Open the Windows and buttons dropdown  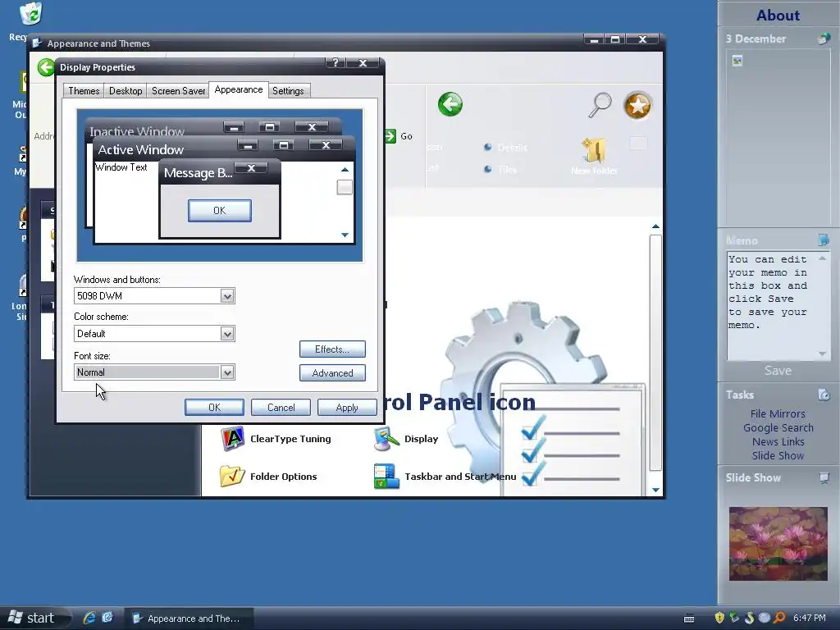coord(227,296)
